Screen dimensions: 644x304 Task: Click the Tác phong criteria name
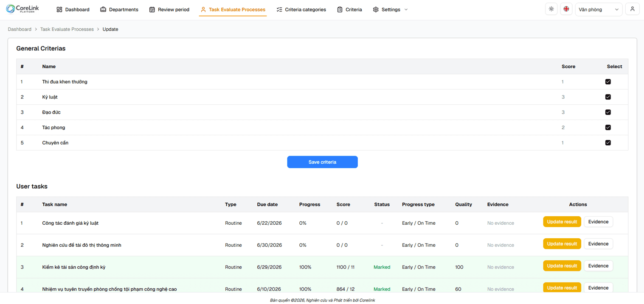pos(53,128)
